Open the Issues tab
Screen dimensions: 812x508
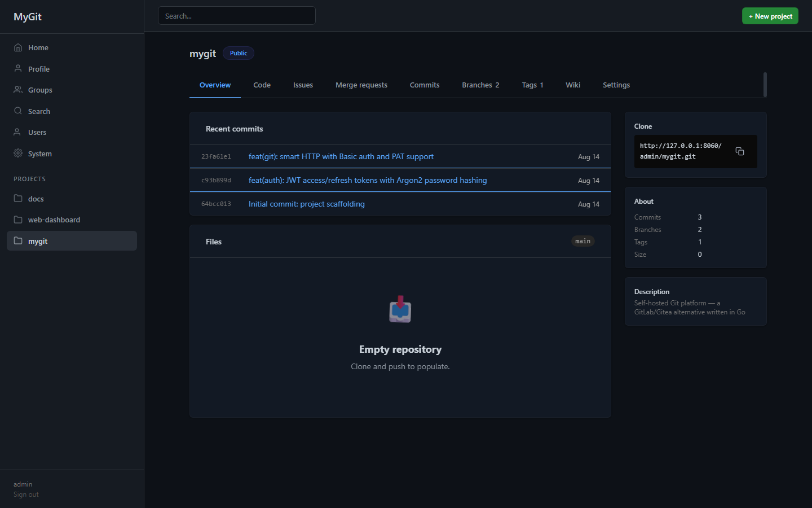(x=303, y=85)
